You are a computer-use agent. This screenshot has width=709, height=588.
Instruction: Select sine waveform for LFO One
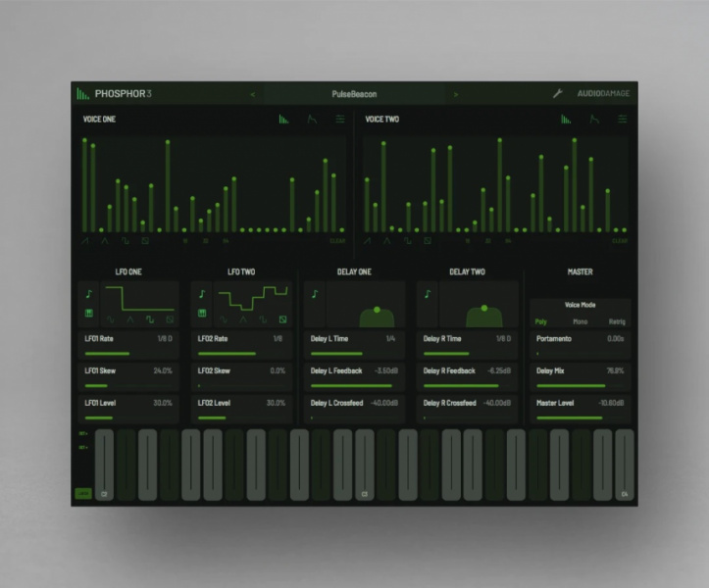point(111,319)
